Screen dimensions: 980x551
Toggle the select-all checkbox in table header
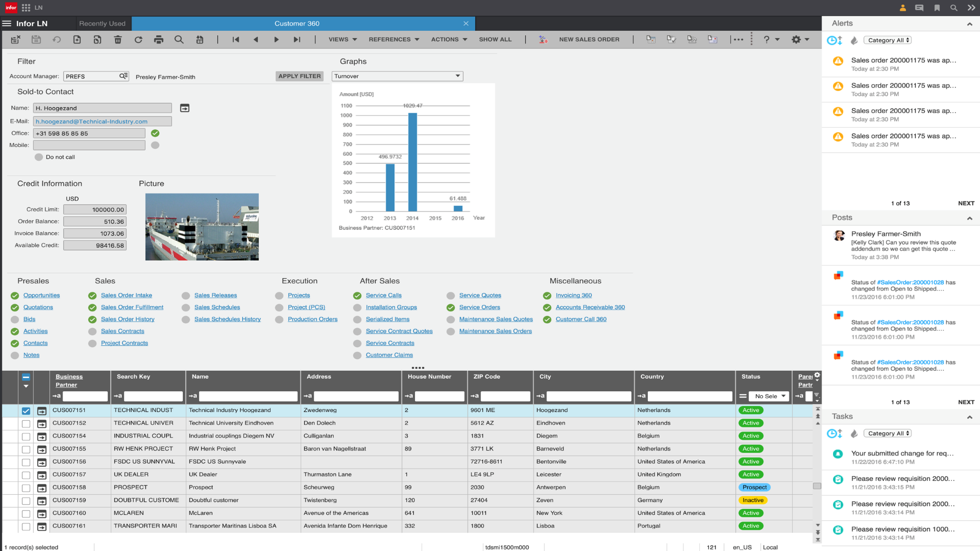[26, 377]
